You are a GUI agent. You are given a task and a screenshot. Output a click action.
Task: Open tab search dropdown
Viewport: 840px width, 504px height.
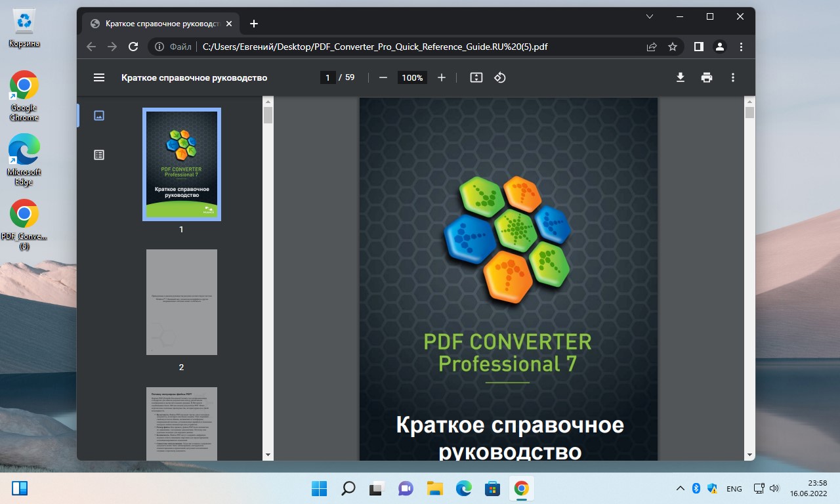(x=650, y=16)
